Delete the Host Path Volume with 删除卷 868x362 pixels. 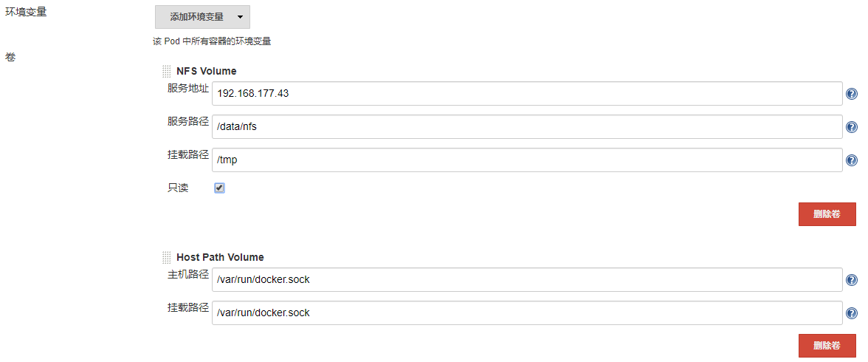(827, 345)
